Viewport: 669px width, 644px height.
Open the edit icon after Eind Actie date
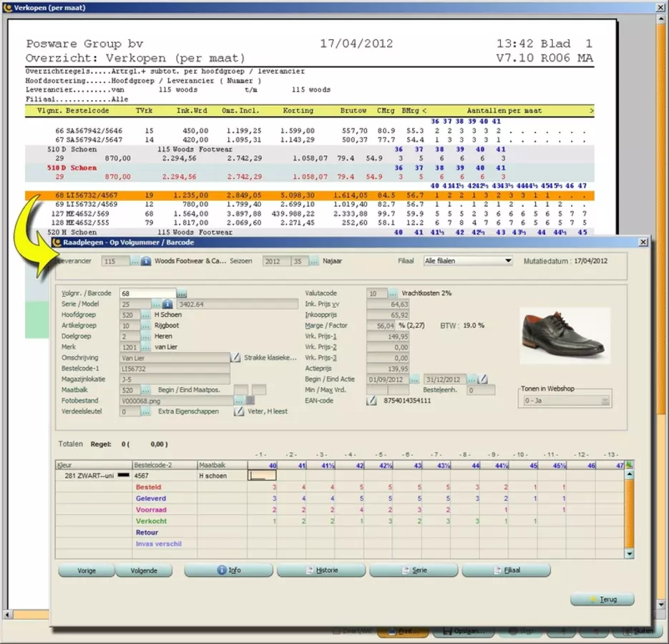coord(483,379)
